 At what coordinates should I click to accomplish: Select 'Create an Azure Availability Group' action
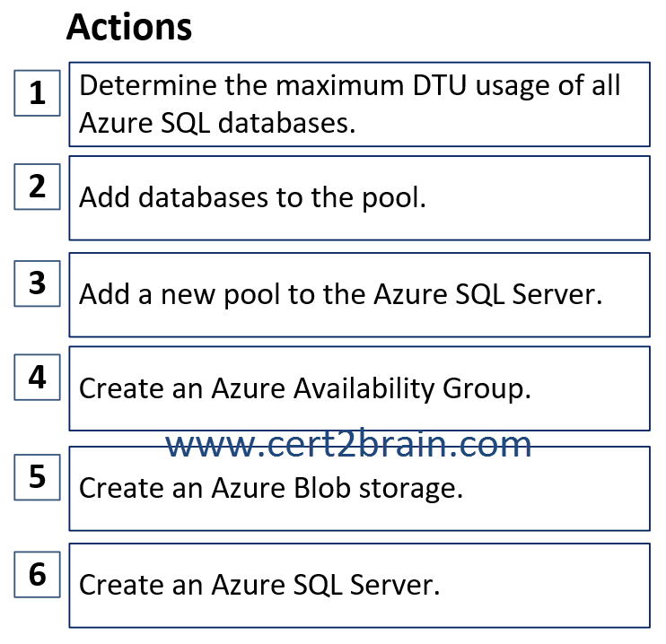[x=359, y=388]
